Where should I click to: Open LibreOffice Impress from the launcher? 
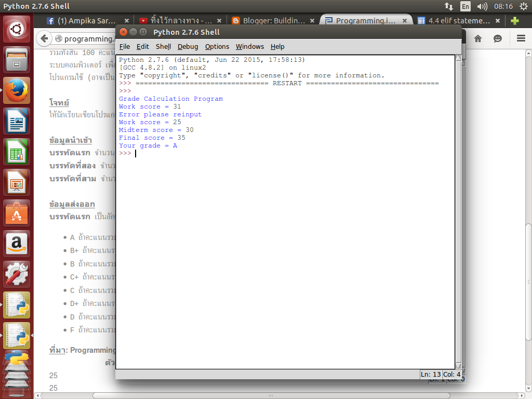click(17, 182)
